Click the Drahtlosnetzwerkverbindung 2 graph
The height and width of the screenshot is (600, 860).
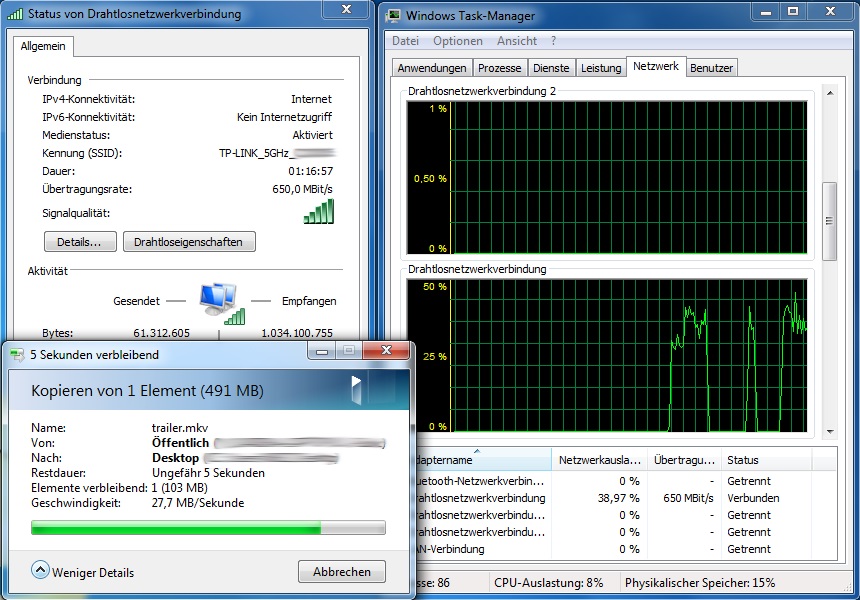coord(607,177)
